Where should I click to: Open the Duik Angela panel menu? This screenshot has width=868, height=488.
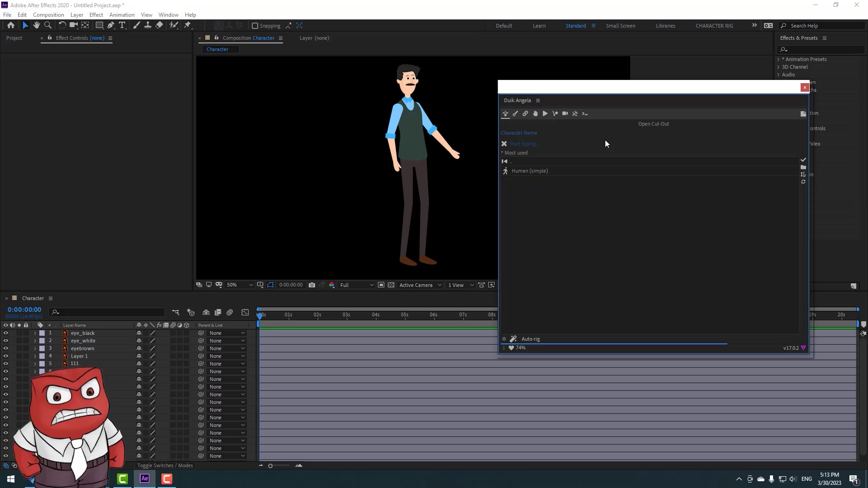[538, 100]
